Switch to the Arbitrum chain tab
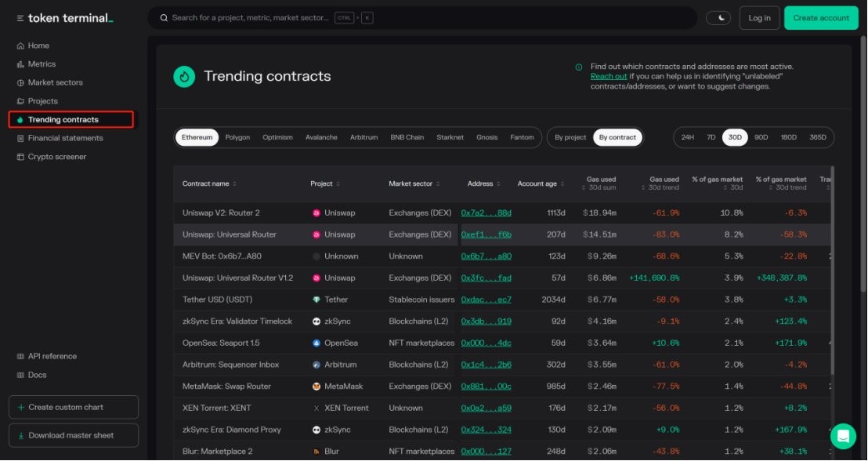 [363, 137]
